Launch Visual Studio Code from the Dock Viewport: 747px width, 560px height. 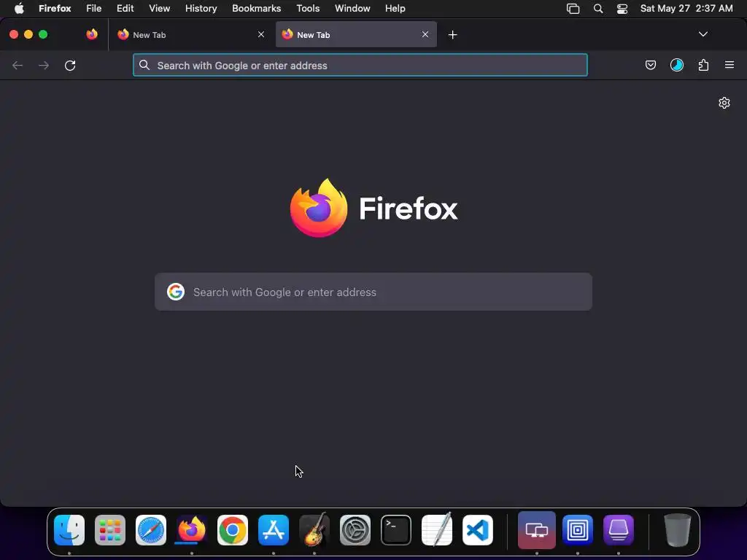coord(478,530)
